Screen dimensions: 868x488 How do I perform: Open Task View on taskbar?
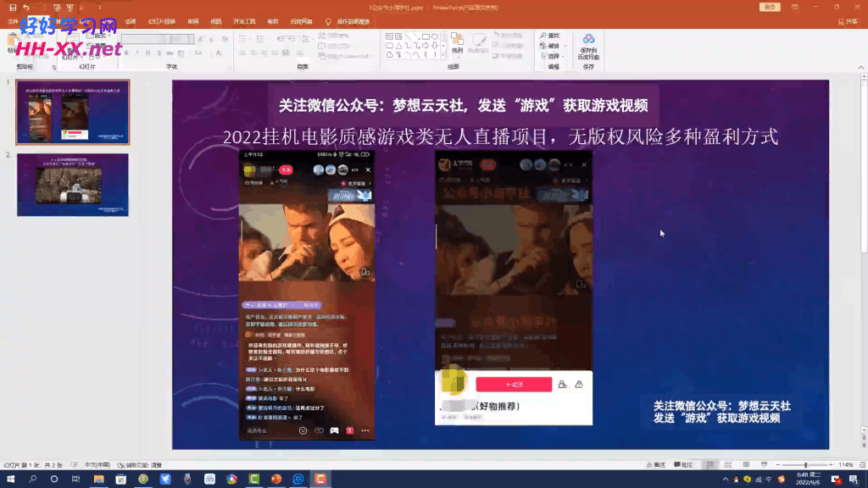click(75, 480)
